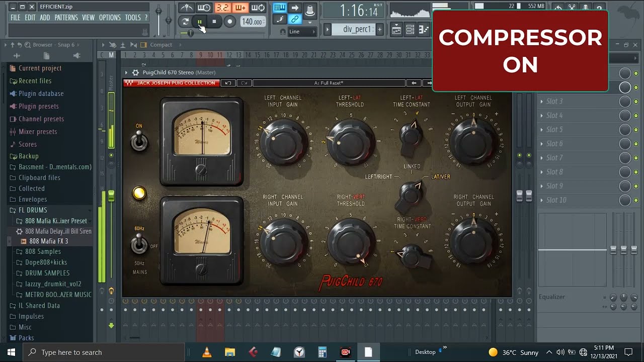Toggle loop recording icon

click(x=258, y=8)
